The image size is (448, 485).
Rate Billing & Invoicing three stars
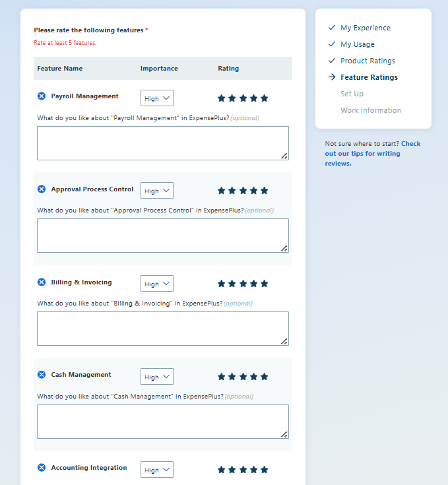pos(243,284)
